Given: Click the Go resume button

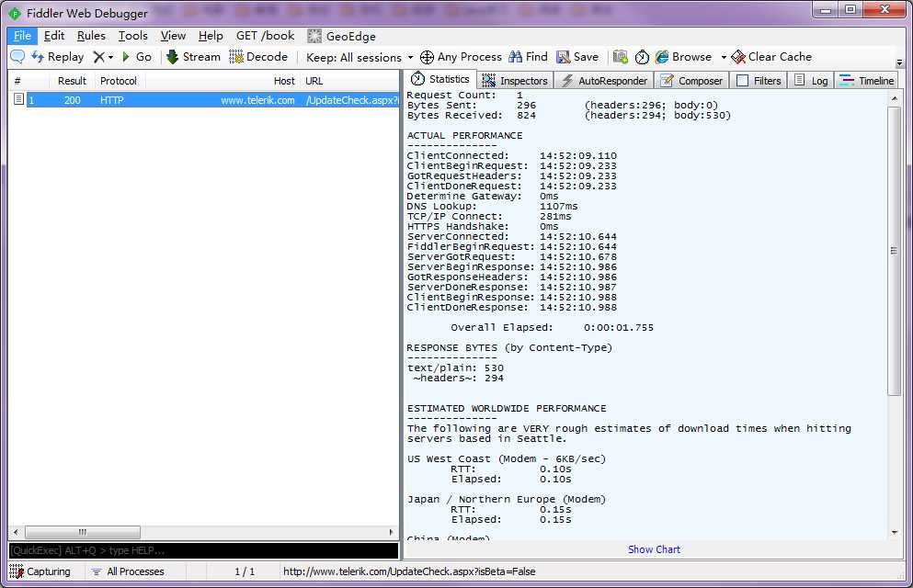Looking at the screenshot, I should click(x=137, y=56).
